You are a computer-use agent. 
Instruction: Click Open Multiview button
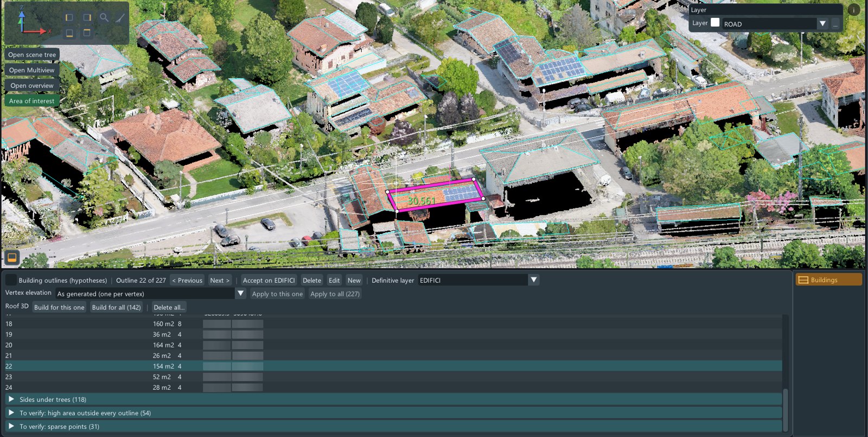point(31,70)
